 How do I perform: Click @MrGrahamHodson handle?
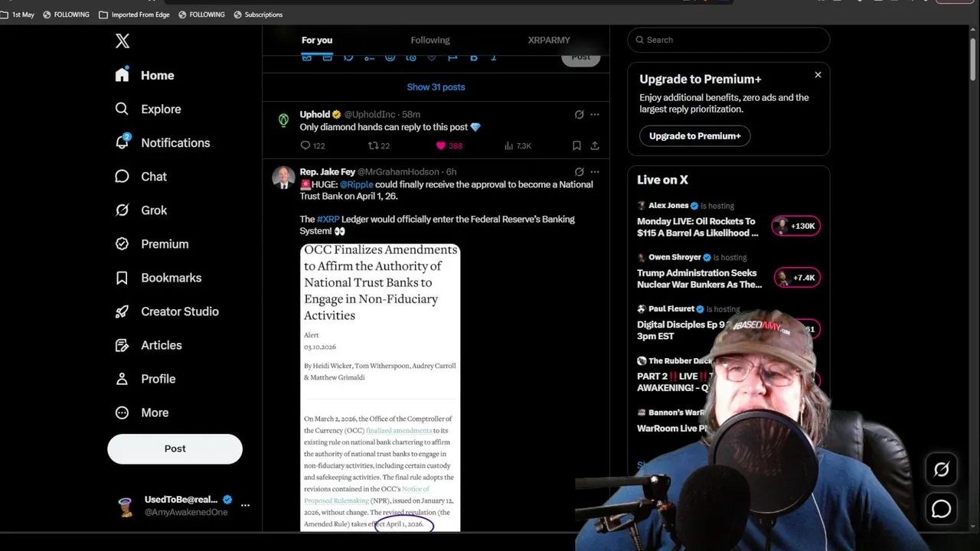(398, 172)
